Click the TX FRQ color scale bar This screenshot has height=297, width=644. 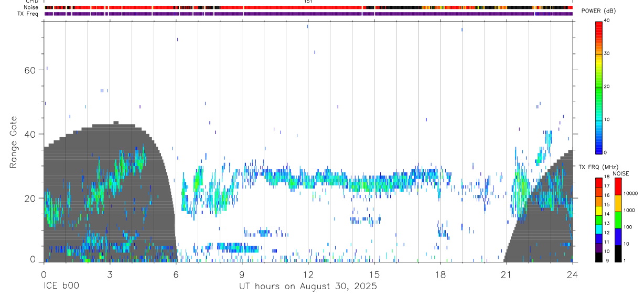coord(598,219)
